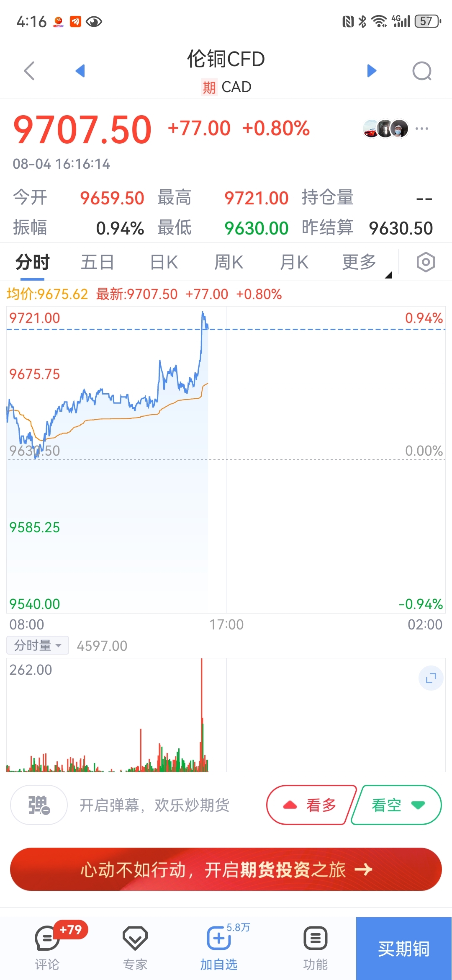Image resolution: width=452 pixels, height=980 pixels.
Task: Expand the volume chart fullscreen icon
Action: coord(431,678)
